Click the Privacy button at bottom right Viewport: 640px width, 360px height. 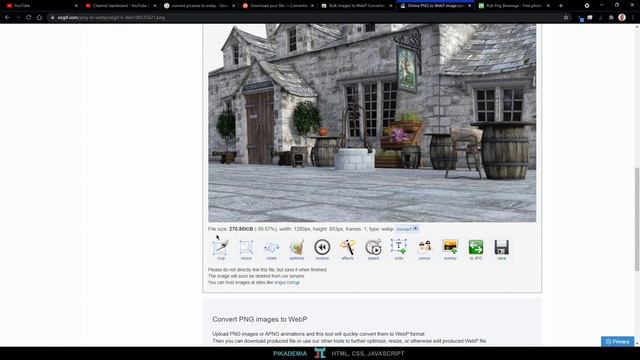click(617, 341)
